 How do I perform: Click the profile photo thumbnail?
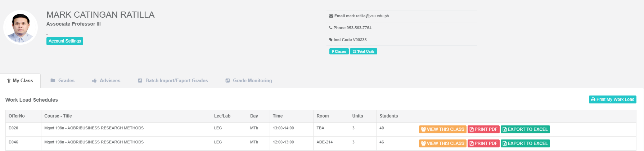[21, 27]
